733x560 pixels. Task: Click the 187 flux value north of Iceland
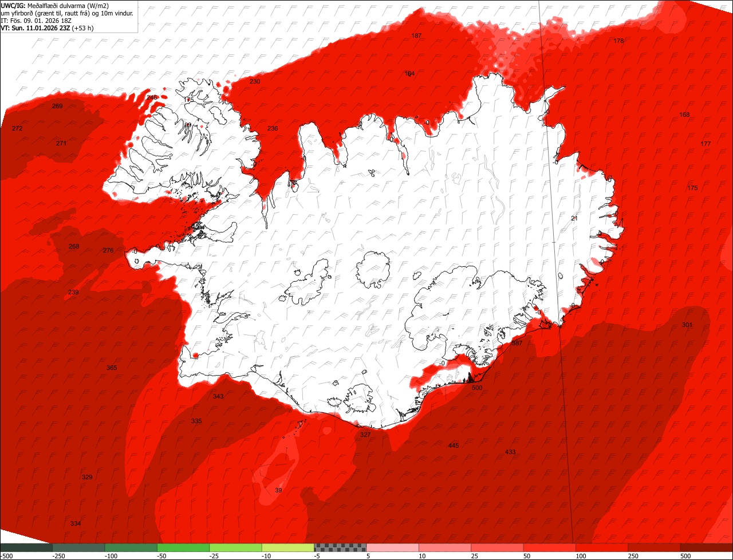click(416, 36)
